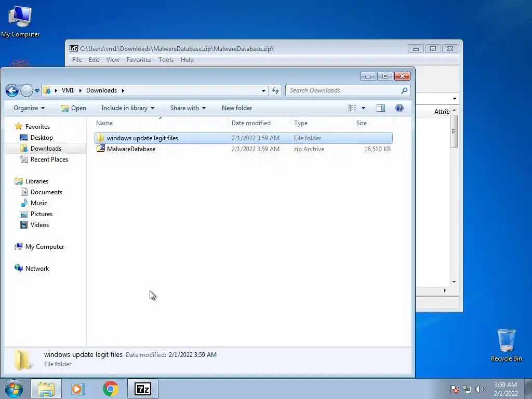Screen dimensions: 532x399
Task: Click the blue Help icon in Explorer
Action: pos(400,108)
